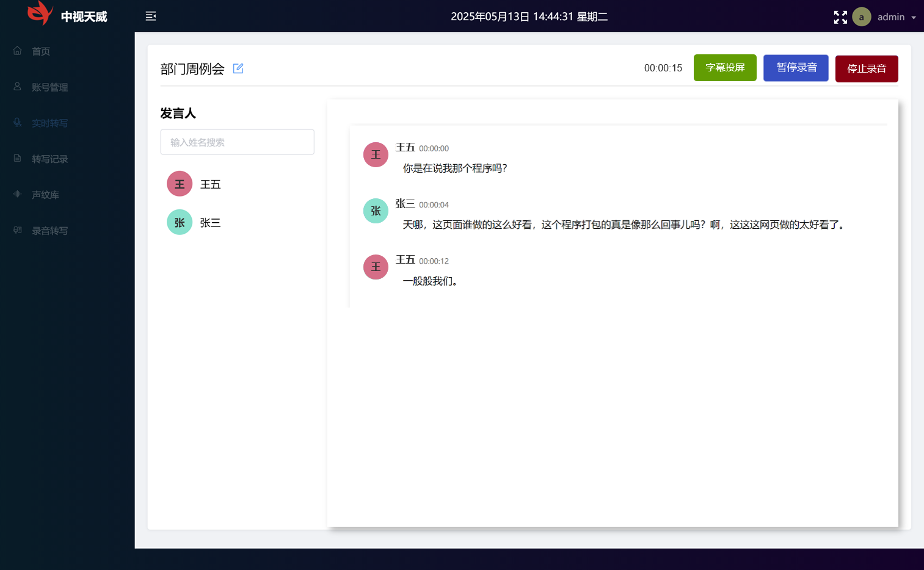Click the recording timer 00:00:15
924x570 pixels.
[663, 68]
